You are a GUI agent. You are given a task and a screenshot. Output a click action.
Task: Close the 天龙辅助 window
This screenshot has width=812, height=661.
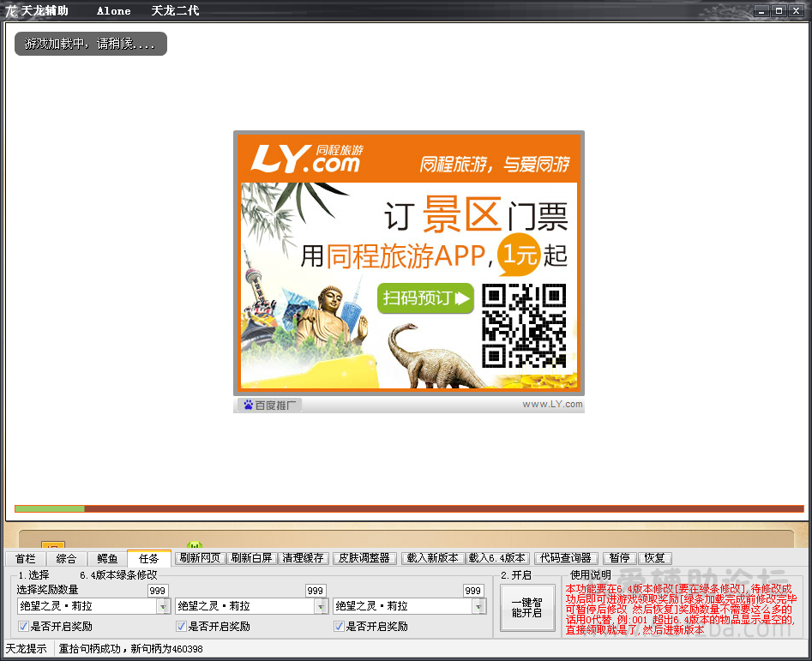coord(796,11)
